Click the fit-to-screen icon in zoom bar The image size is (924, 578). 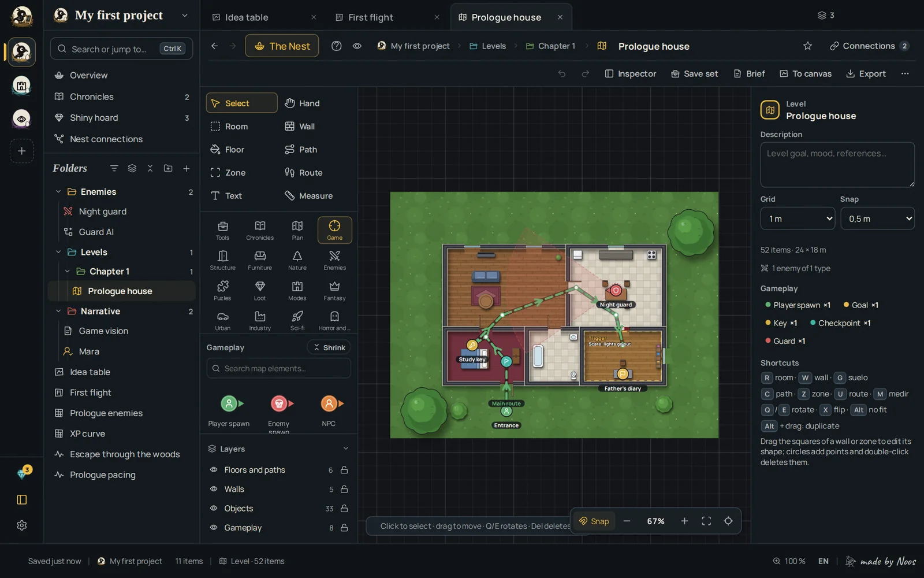(x=706, y=521)
